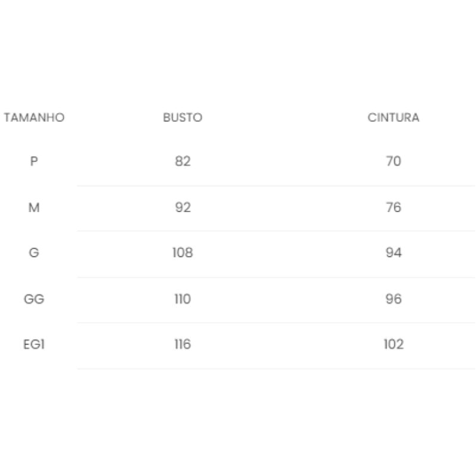Click divider line below size P row
Screen dimensions: 476x476
[x=276, y=186]
